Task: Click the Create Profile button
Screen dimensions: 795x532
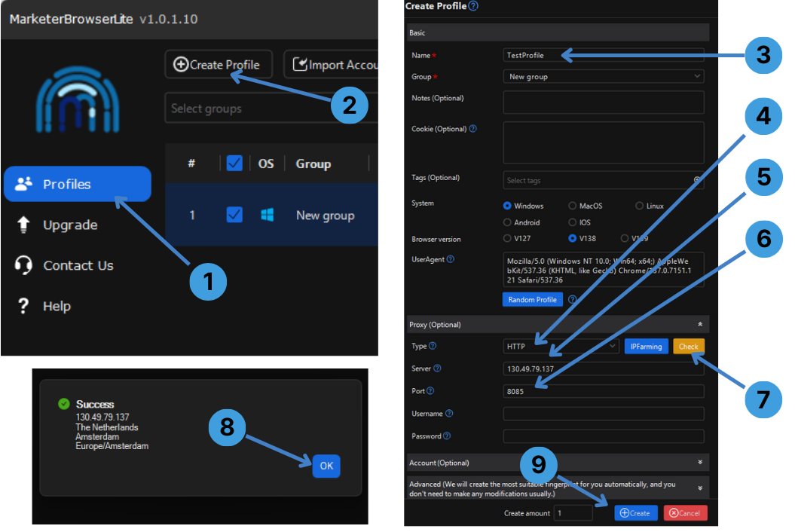Action: [219, 64]
